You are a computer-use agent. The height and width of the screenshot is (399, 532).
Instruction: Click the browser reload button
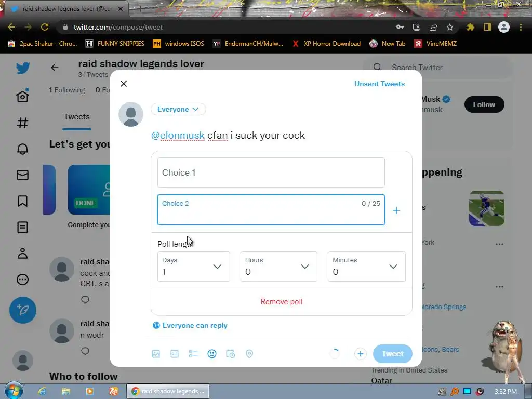tap(45, 27)
